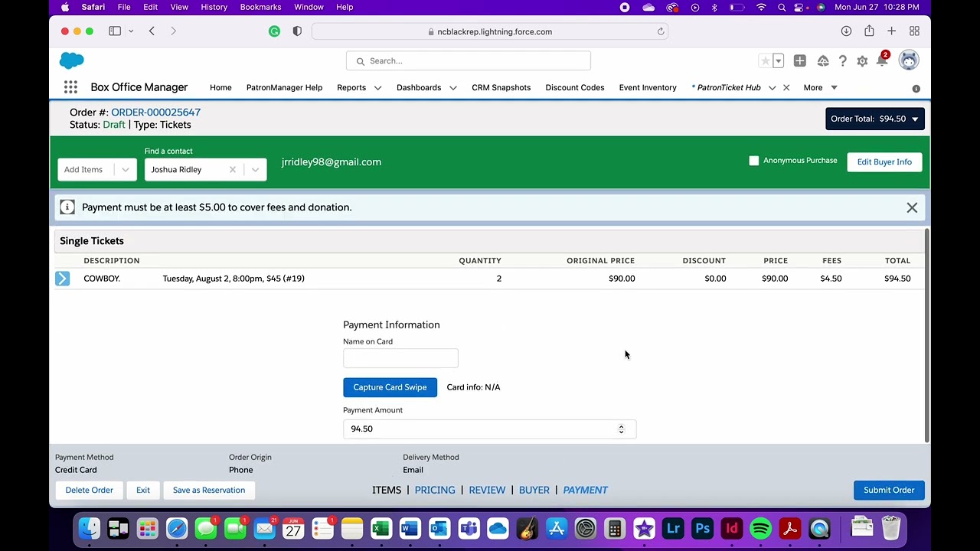Open the App Launcher grid icon
This screenshot has width=980, height=551.
(x=70, y=87)
